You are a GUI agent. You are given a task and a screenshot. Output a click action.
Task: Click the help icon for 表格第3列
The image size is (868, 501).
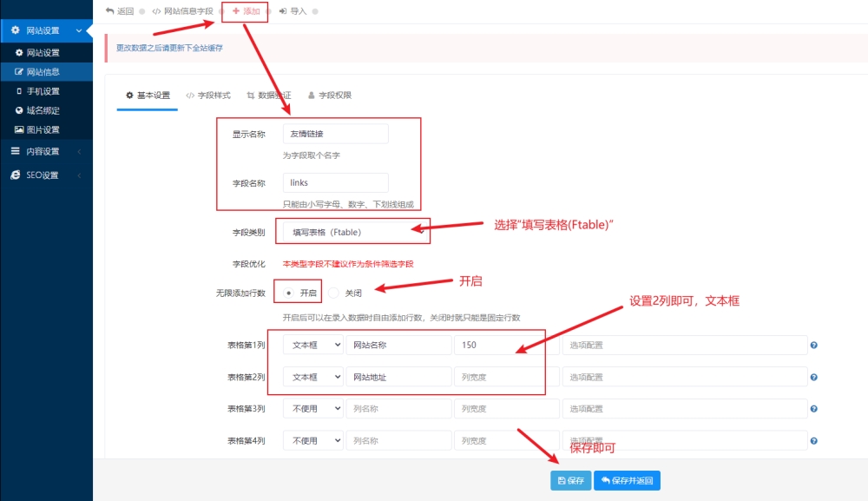pyautogui.click(x=814, y=409)
